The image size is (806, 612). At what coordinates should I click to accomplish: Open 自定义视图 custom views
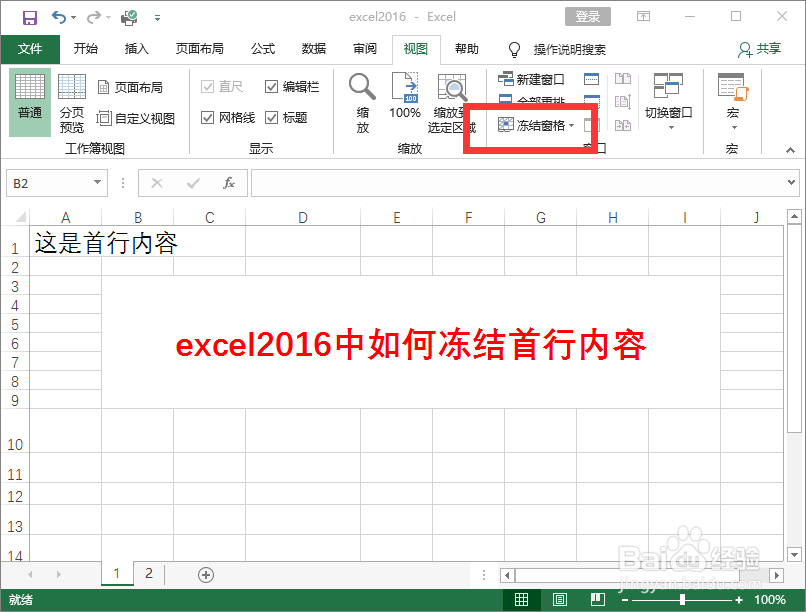(136, 118)
